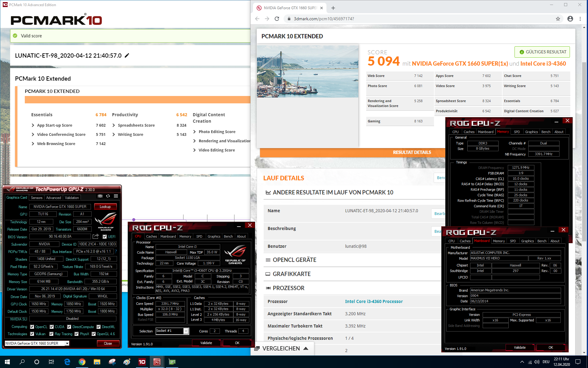Screen dimensions: 588x368
Task: Click the RESULTAT DETAILS orange button
Action: tap(412, 152)
